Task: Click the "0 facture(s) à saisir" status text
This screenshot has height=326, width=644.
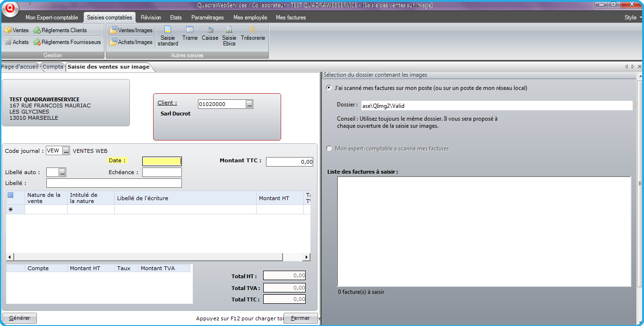Action: coord(361,292)
